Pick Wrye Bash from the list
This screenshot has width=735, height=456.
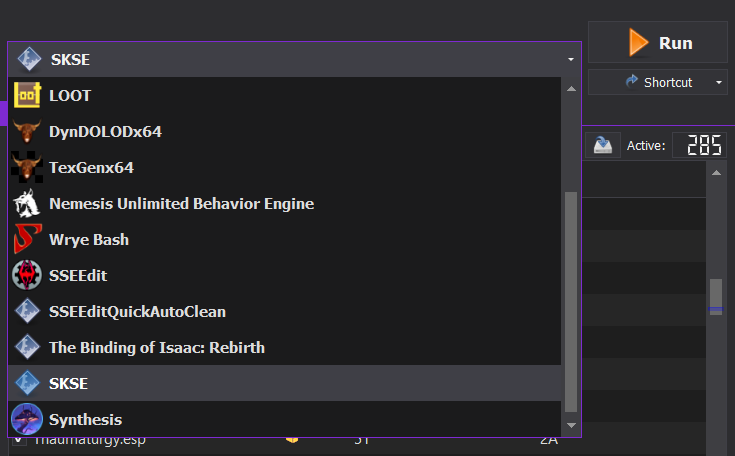[284, 239]
